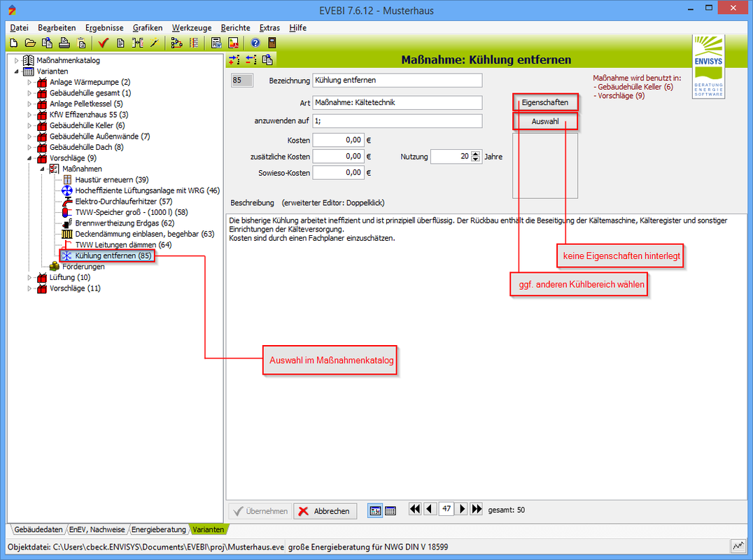
Task: Click the printer icon in toolbar
Action: tap(64, 43)
